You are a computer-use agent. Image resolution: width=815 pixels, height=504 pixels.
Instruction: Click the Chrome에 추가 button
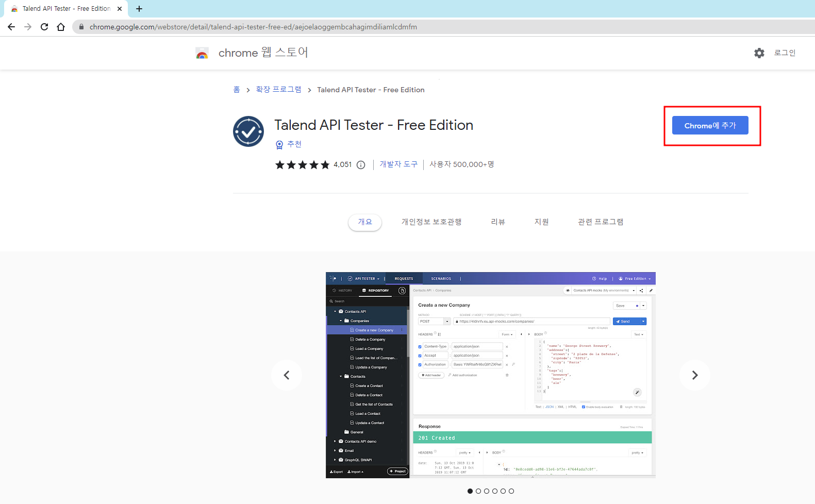click(710, 125)
